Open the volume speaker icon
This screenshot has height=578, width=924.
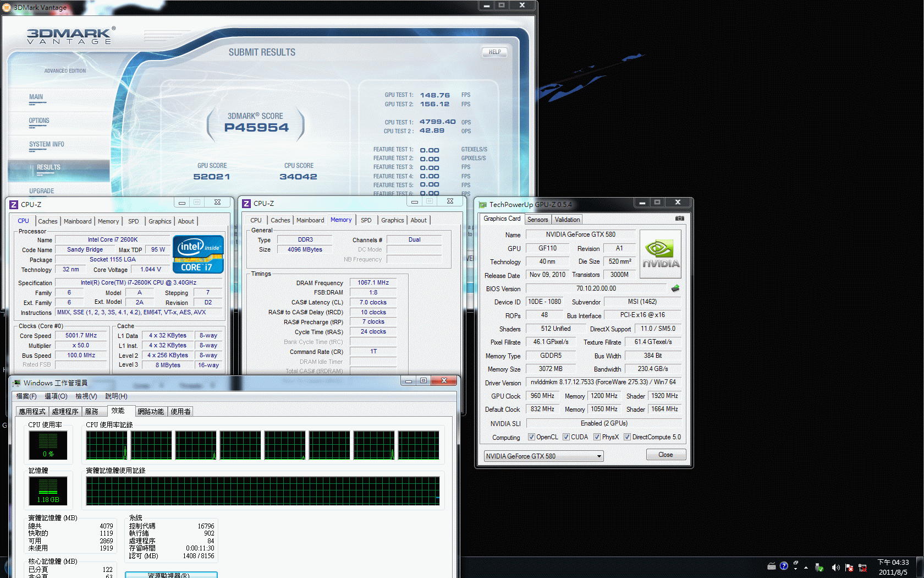[x=835, y=568]
